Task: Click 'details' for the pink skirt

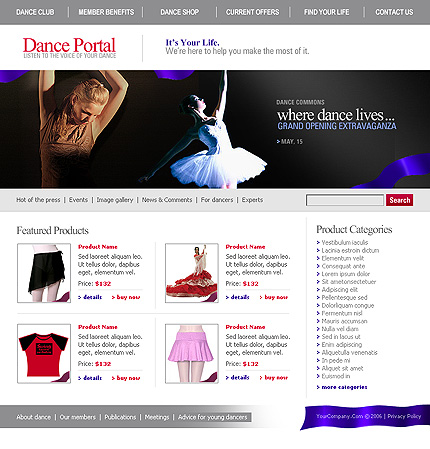Action: (x=238, y=377)
